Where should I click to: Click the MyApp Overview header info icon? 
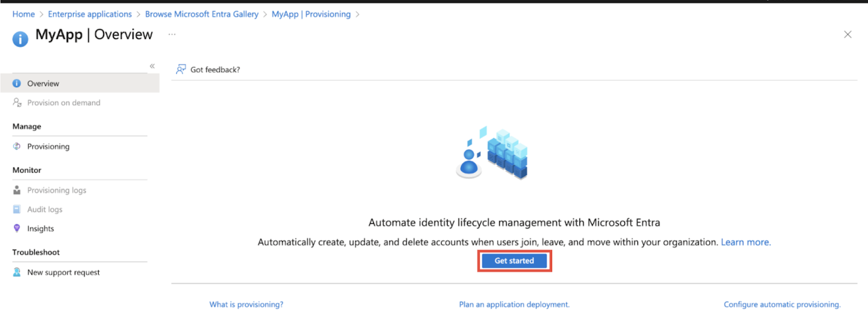pyautogui.click(x=20, y=39)
